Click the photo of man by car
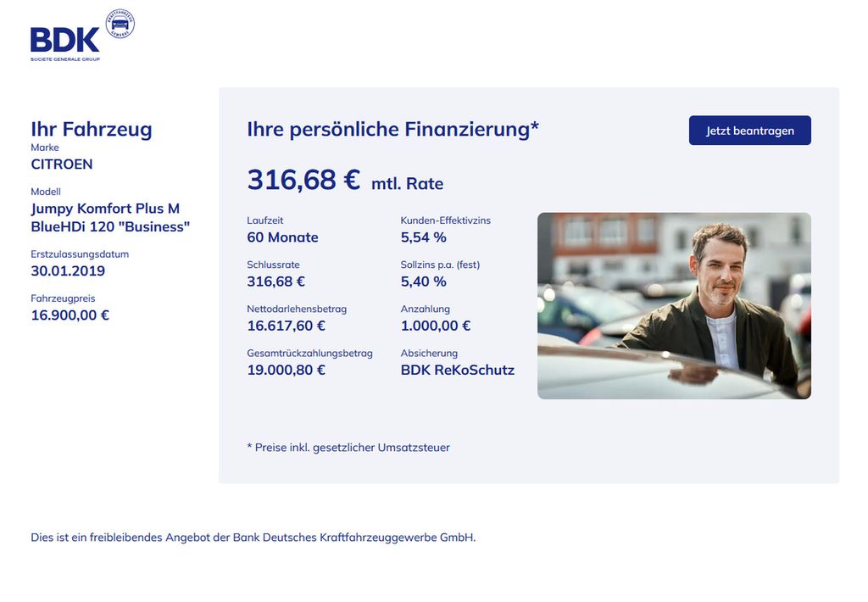The width and height of the screenshot is (868, 602). click(674, 306)
